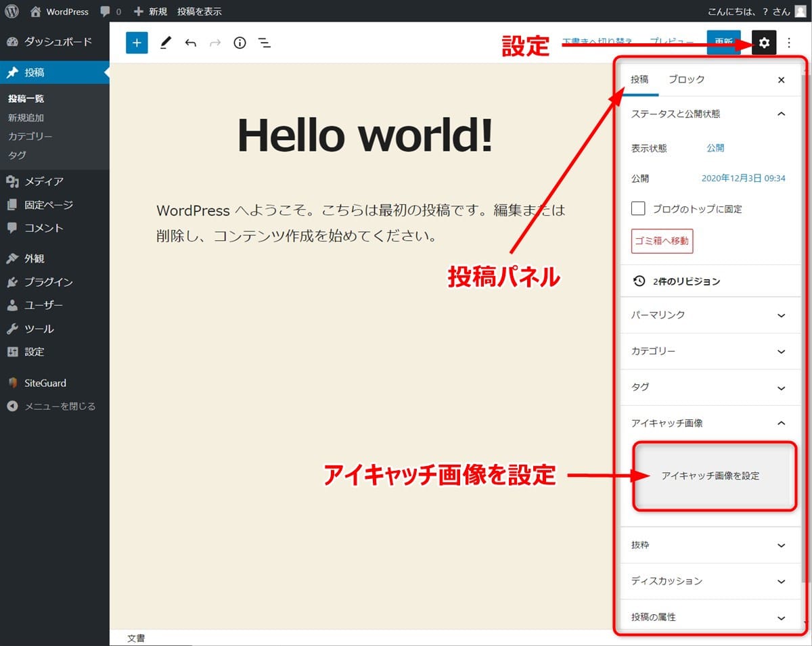The height and width of the screenshot is (646, 812).
Task: Click the アイキャッチ画像を設定 button
Action: tap(710, 476)
